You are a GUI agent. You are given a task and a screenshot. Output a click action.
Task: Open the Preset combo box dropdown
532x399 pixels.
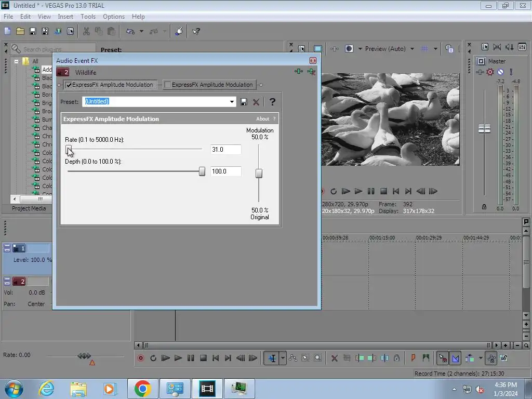tap(232, 101)
